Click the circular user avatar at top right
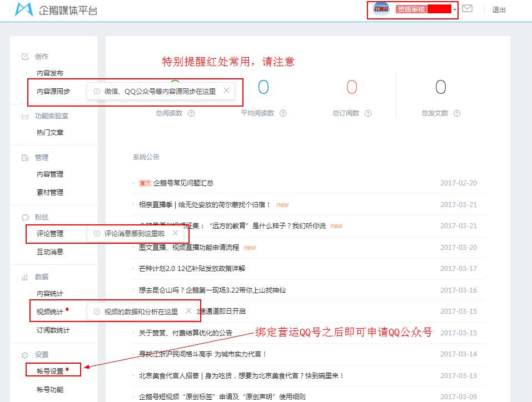532x402 pixels. coord(381,9)
